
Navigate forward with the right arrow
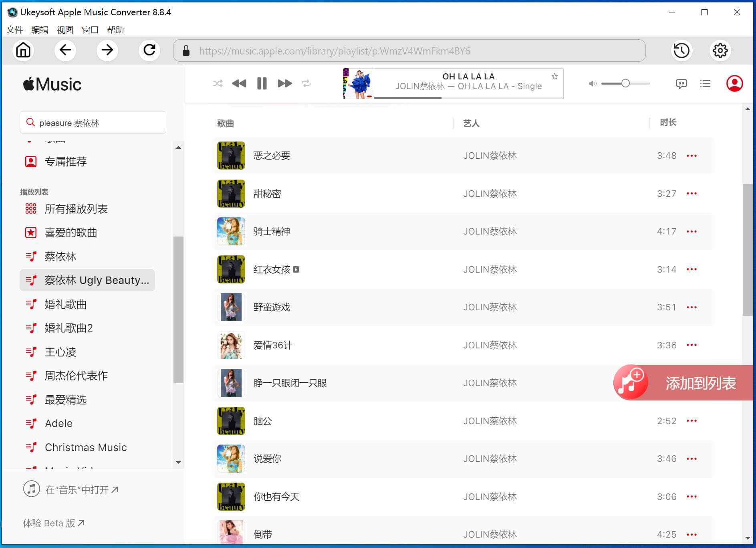(x=107, y=51)
